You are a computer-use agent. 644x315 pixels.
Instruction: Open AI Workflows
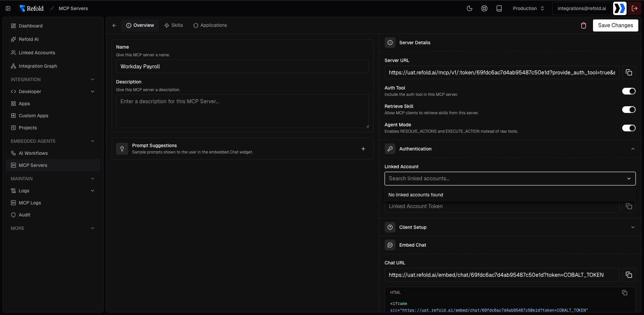(53, 153)
